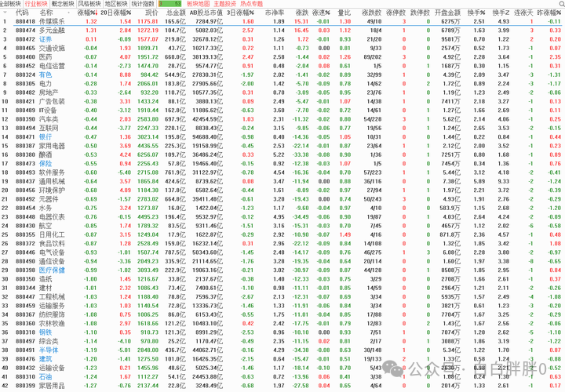Open the blue 有色 sector name
Screen dimensions: 565x392
[46, 75]
